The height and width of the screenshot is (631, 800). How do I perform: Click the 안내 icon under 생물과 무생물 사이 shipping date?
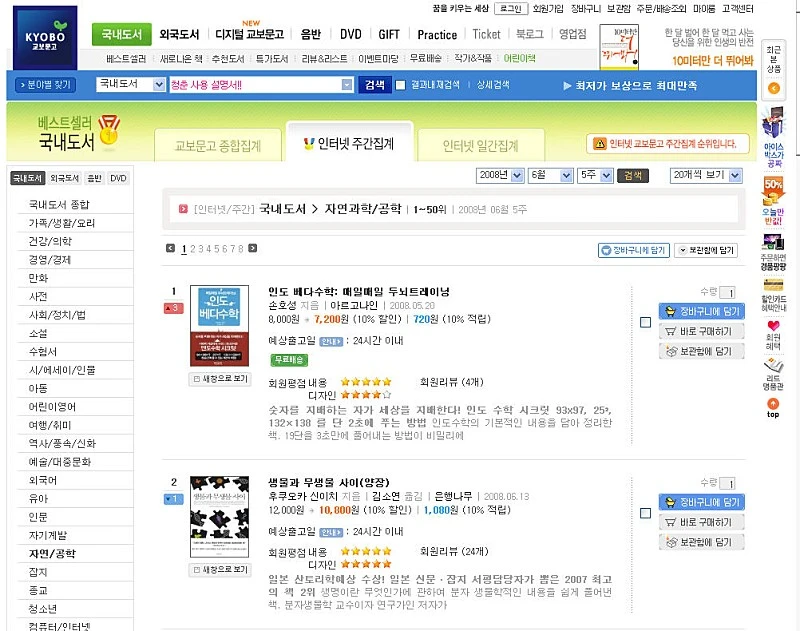click(331, 533)
